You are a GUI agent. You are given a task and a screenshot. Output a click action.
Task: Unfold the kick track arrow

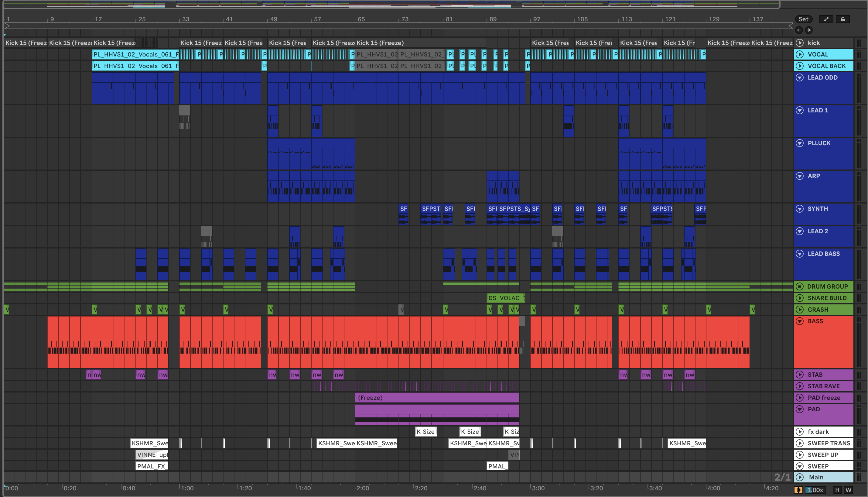(799, 43)
